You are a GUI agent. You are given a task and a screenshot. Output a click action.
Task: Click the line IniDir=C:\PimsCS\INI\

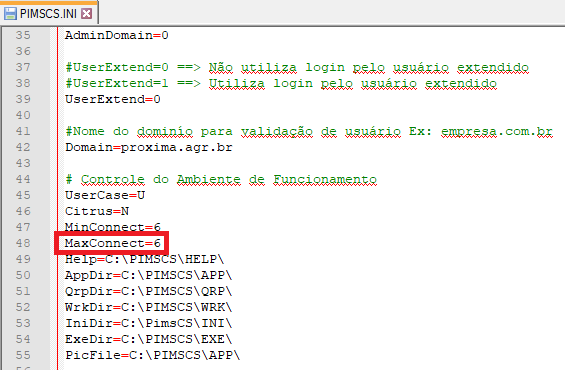pos(148,323)
